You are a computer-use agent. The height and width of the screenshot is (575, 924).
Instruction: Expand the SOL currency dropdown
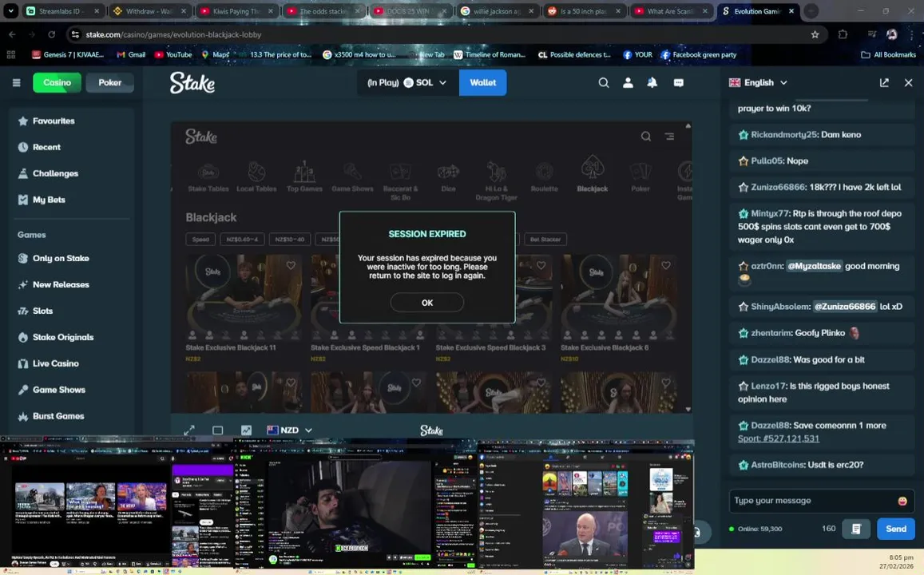[406, 82]
